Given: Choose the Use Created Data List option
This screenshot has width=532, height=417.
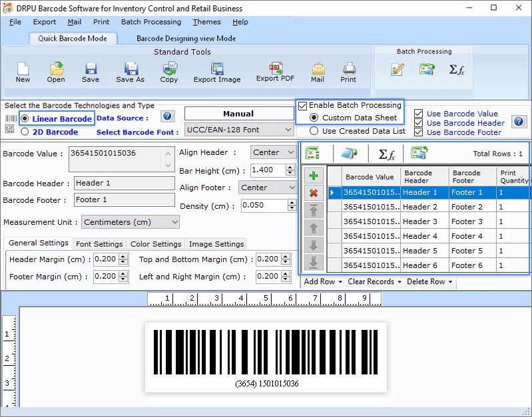Looking at the screenshot, I should pyautogui.click(x=314, y=131).
